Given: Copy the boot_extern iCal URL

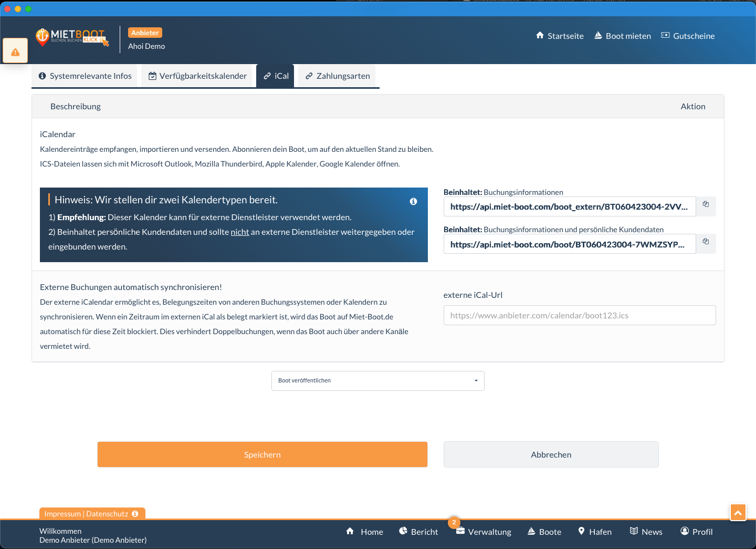Looking at the screenshot, I should coord(706,204).
